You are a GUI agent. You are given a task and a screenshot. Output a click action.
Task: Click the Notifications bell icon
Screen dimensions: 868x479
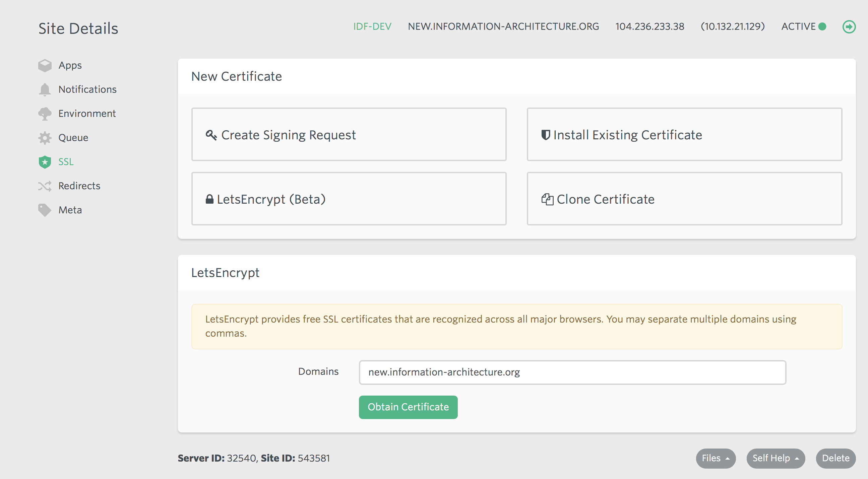[x=45, y=89]
